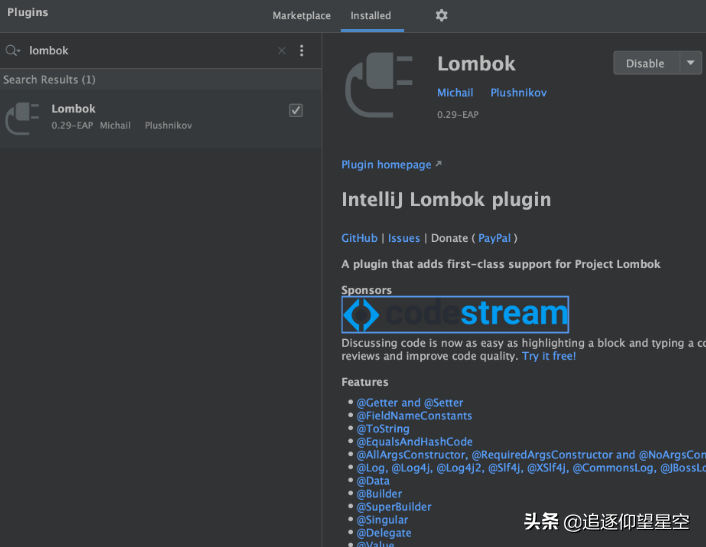Open the @SuperBuilder feature link
This screenshot has width=706, height=547.
pyautogui.click(x=394, y=507)
